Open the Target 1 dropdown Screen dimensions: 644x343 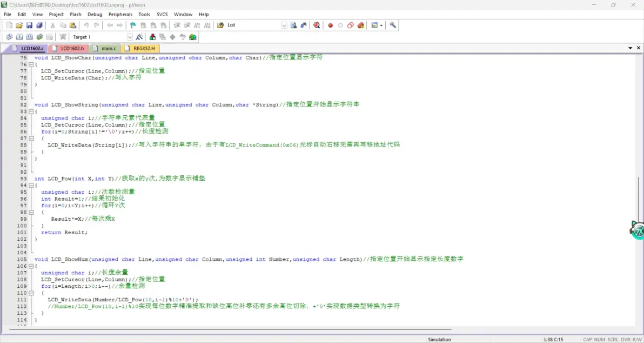[130, 37]
